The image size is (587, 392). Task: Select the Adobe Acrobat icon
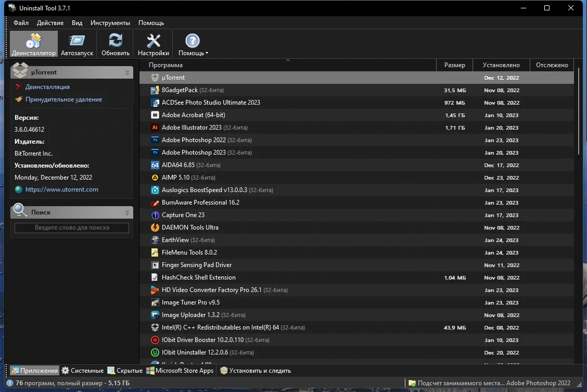[155, 115]
